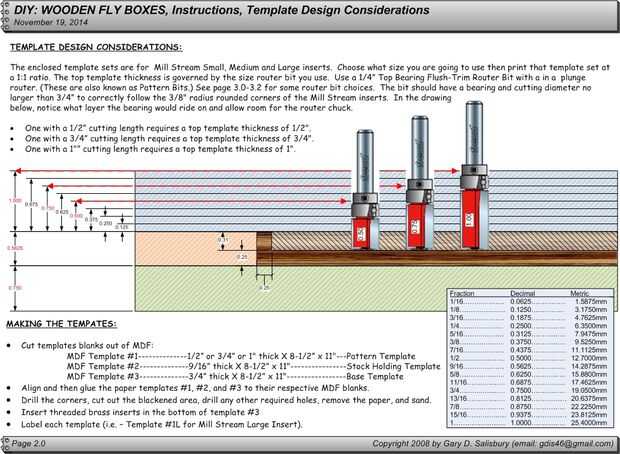Viewport: 620px width, 454px height.
Task: Click the '0.125' dimension label
Action: [121, 227]
